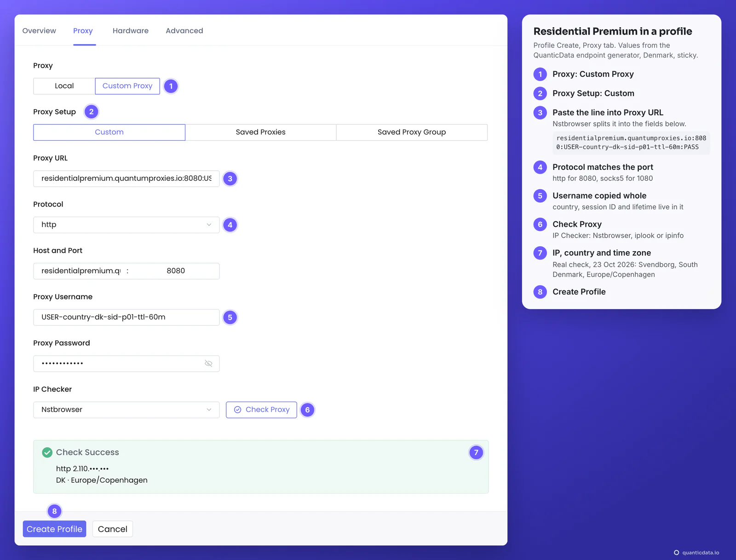
Task: Focus the Proxy Password field
Action: [126, 364]
